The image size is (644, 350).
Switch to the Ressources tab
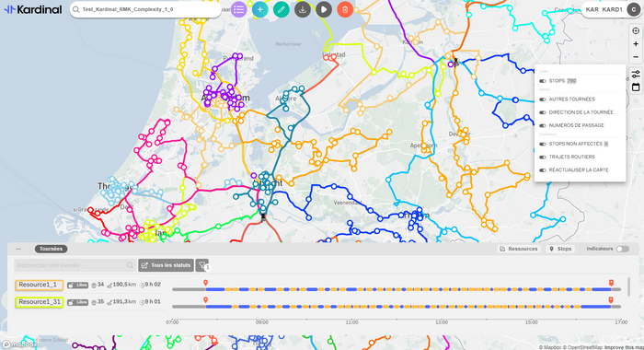point(519,249)
